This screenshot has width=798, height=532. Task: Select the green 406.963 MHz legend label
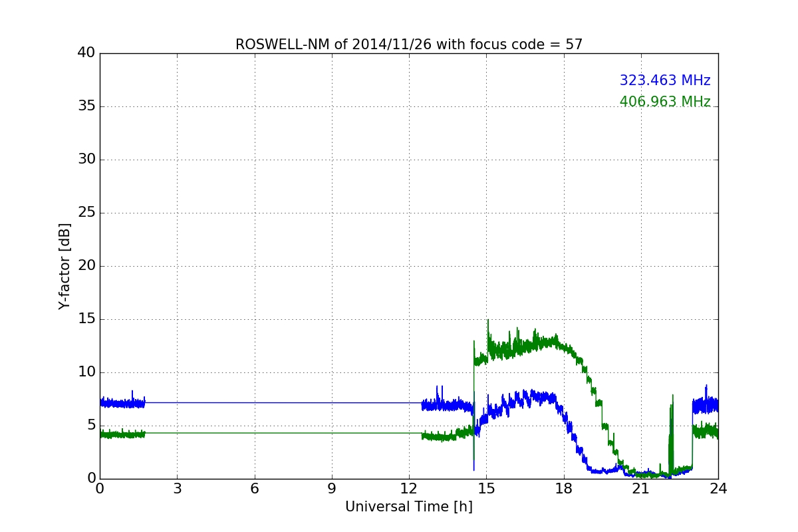[665, 102]
